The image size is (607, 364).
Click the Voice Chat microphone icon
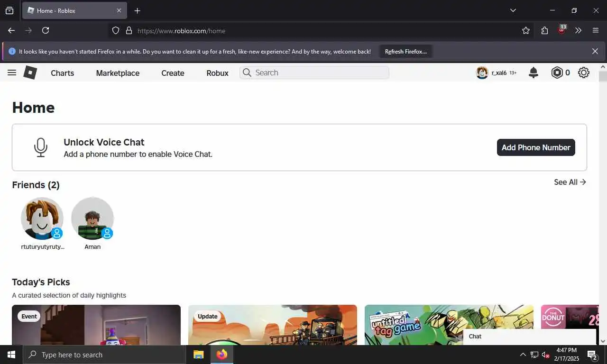(x=41, y=147)
